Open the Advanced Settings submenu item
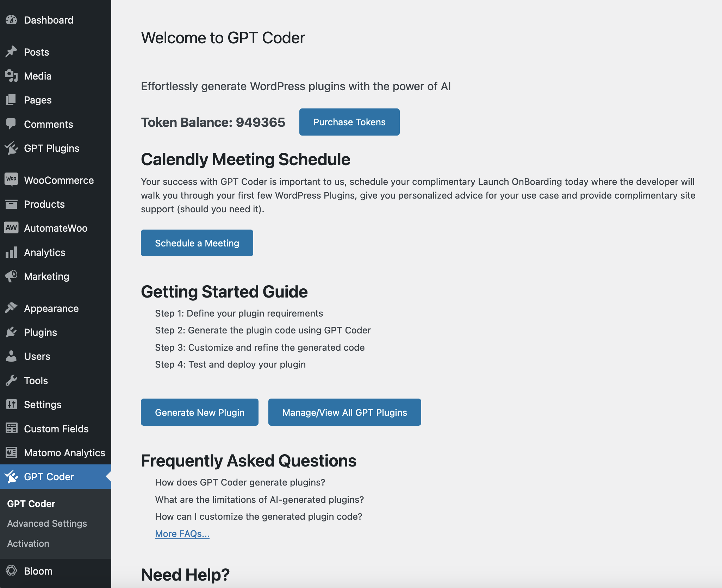The width and height of the screenshot is (722, 588). [x=47, y=524]
